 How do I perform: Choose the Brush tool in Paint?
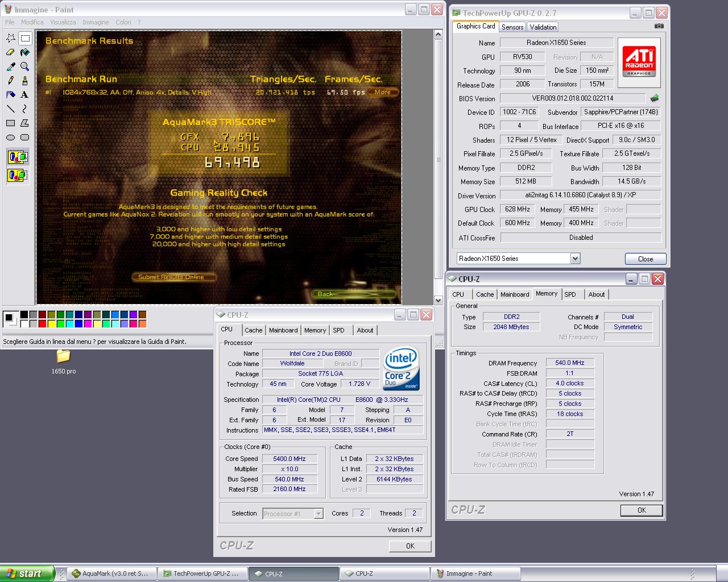click(25, 81)
